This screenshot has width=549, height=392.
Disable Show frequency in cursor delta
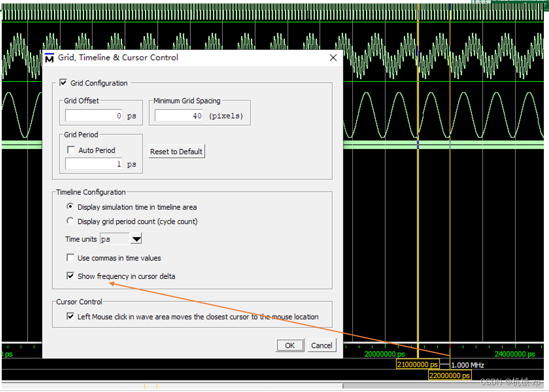coord(70,275)
